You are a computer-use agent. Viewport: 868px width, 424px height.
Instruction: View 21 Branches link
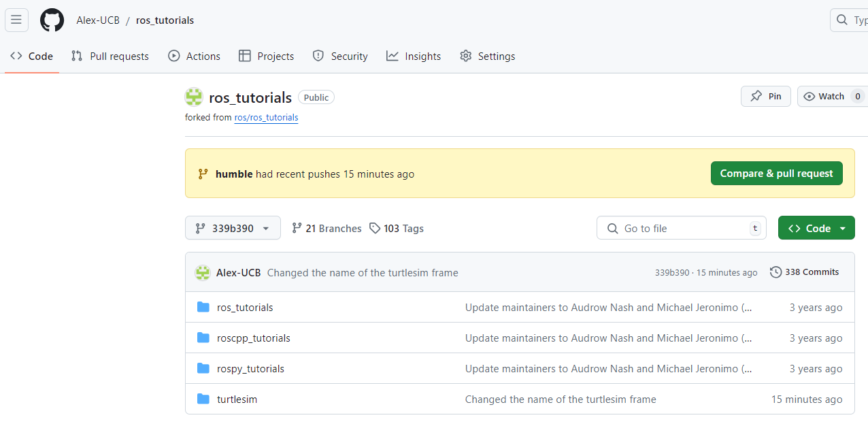pyautogui.click(x=327, y=228)
